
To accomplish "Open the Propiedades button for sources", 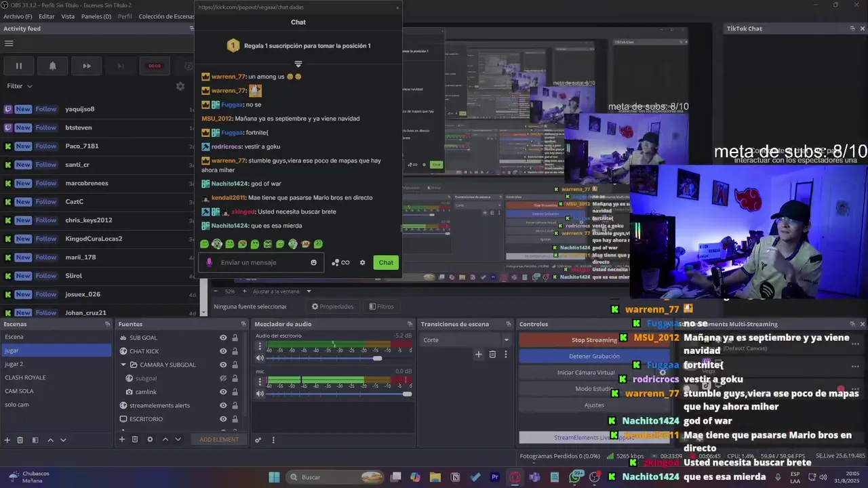I will coord(332,306).
